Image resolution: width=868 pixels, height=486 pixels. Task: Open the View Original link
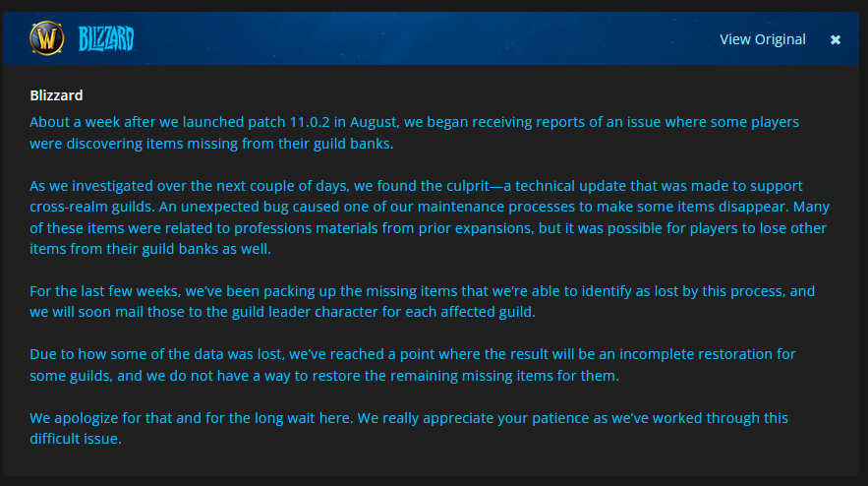click(762, 39)
